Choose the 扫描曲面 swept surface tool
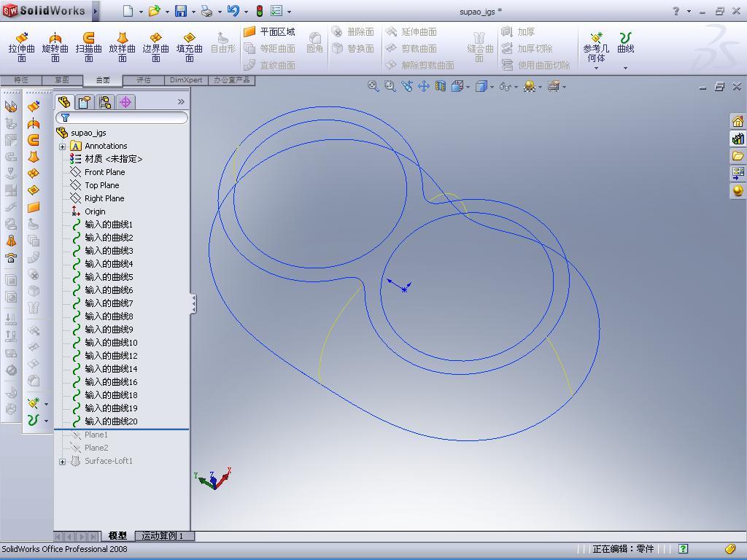 88,47
